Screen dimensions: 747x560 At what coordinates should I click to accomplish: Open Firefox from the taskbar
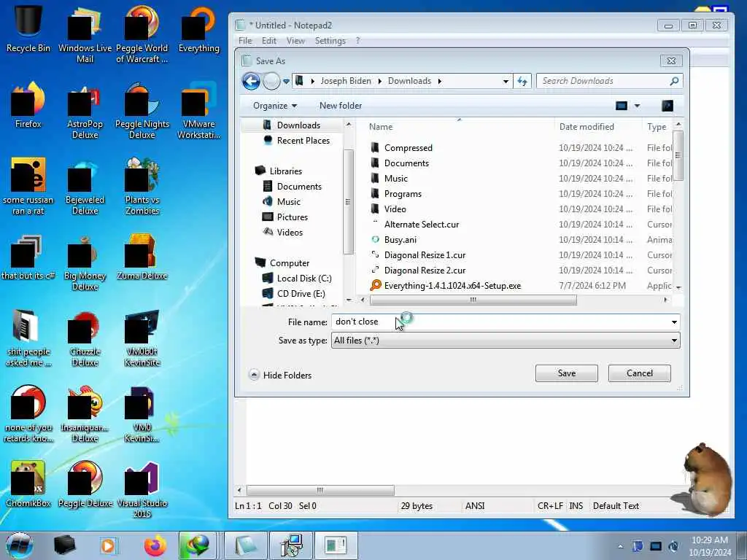pos(155,545)
